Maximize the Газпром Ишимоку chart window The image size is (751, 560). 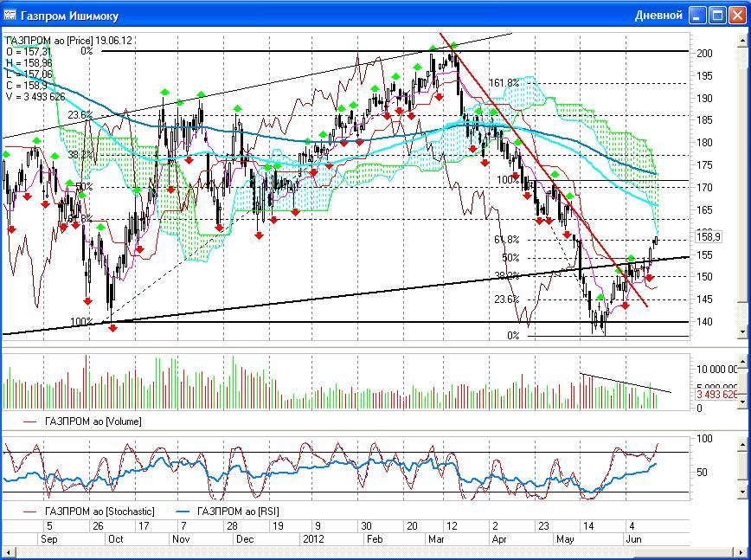tap(717, 16)
